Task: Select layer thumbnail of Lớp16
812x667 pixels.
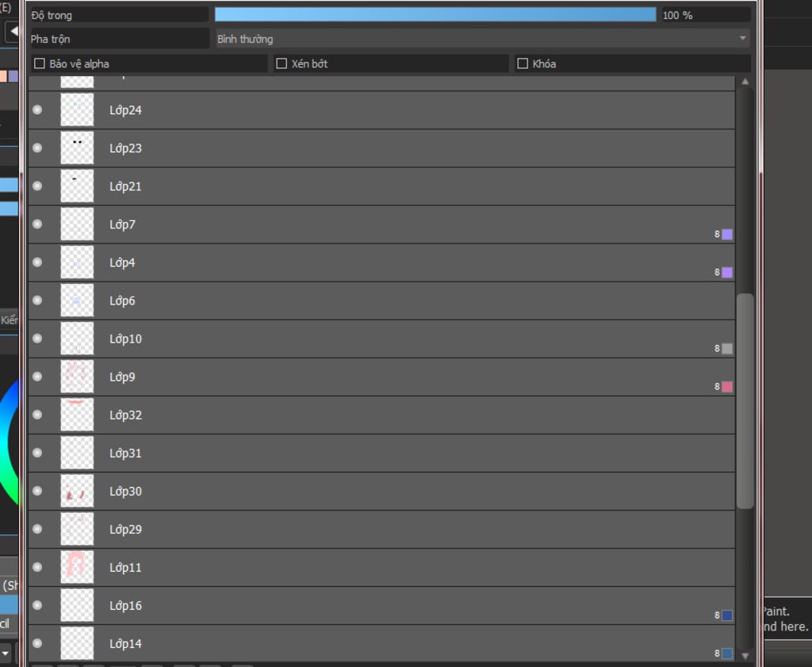Action: click(77, 605)
